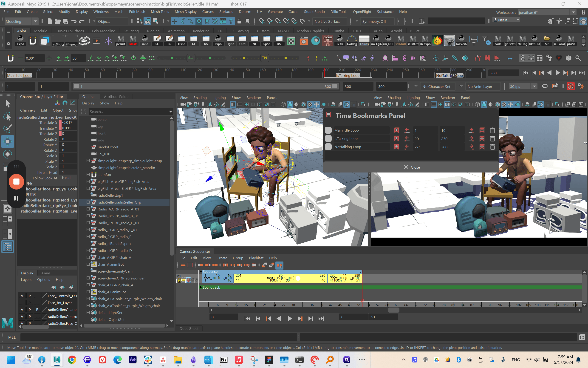Toggle the Main Idle Loop bookmark checkbox
Screen dimensions: 588x368
328,130
